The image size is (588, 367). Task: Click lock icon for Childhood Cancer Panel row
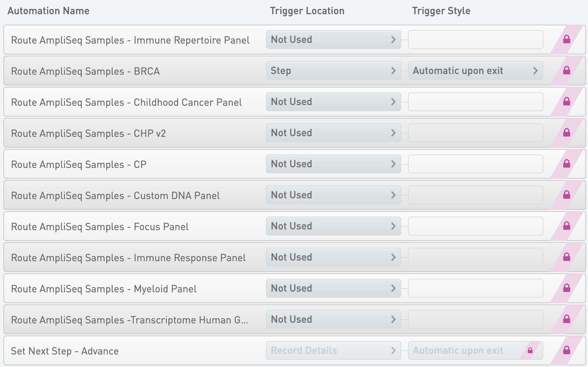point(567,102)
